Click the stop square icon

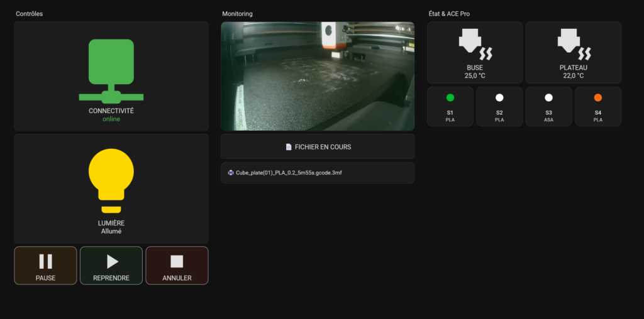(x=177, y=261)
